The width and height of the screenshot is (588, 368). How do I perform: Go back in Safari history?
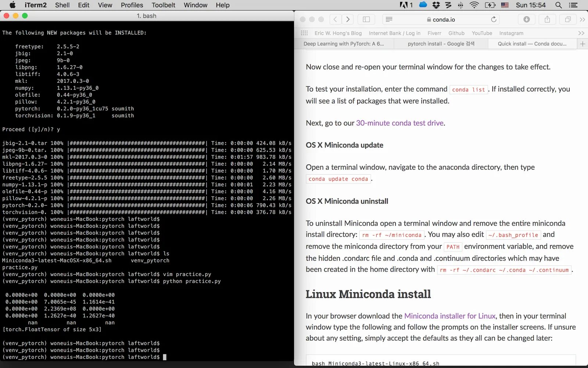335,19
